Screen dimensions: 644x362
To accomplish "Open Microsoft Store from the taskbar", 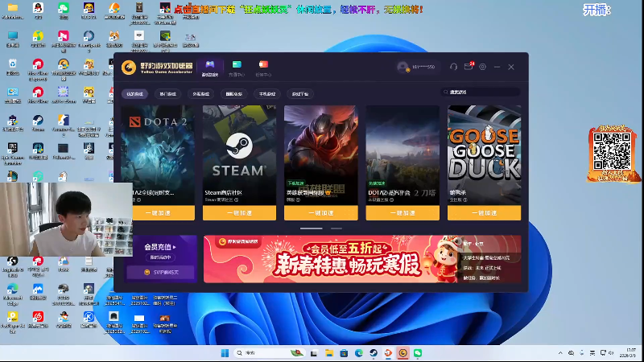I will tap(344, 353).
